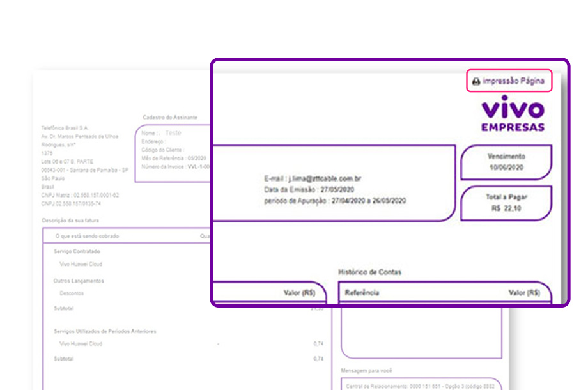Click the Serviços Utilizados de Períodos Anteriores label
This screenshot has width=588, height=390.
pyautogui.click(x=105, y=331)
